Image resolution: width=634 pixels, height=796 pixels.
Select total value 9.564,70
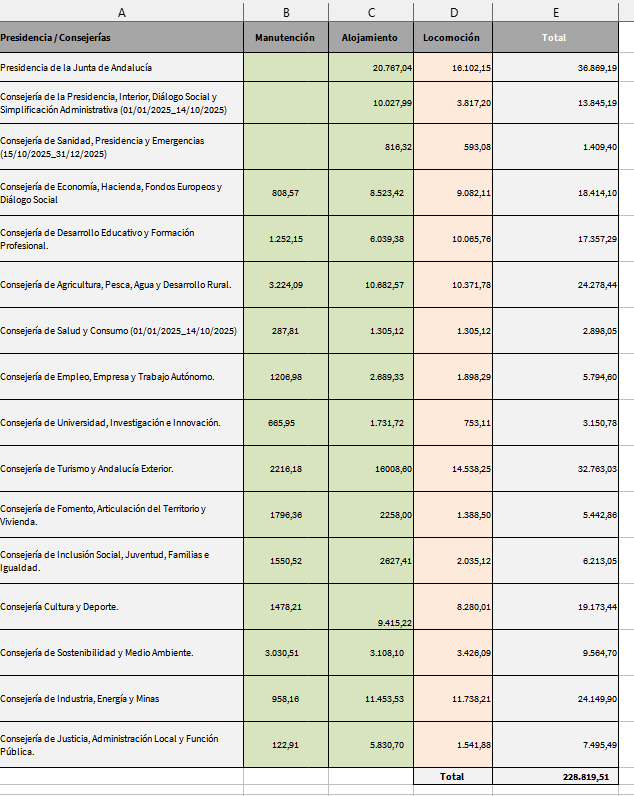(x=556, y=653)
